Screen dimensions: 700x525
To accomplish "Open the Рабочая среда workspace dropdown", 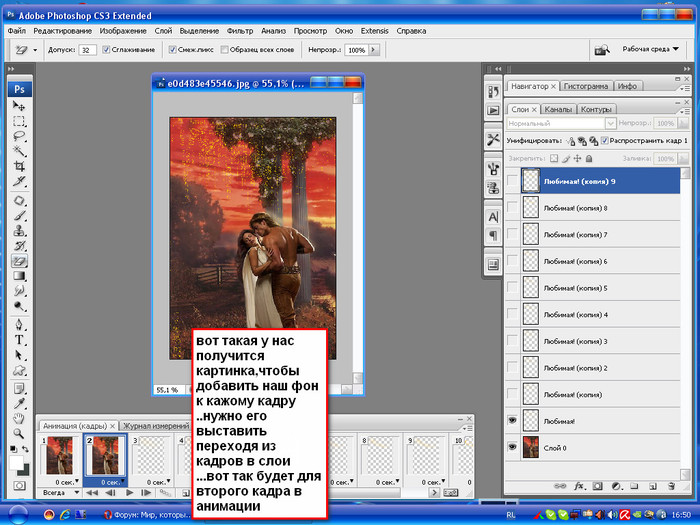I will pos(650,49).
